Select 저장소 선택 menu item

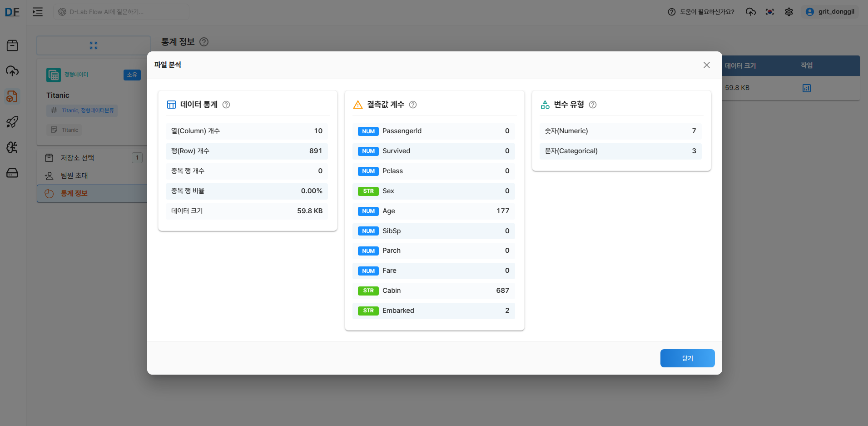coord(77,158)
